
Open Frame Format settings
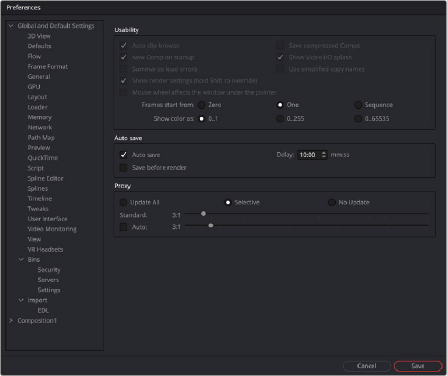coord(48,66)
